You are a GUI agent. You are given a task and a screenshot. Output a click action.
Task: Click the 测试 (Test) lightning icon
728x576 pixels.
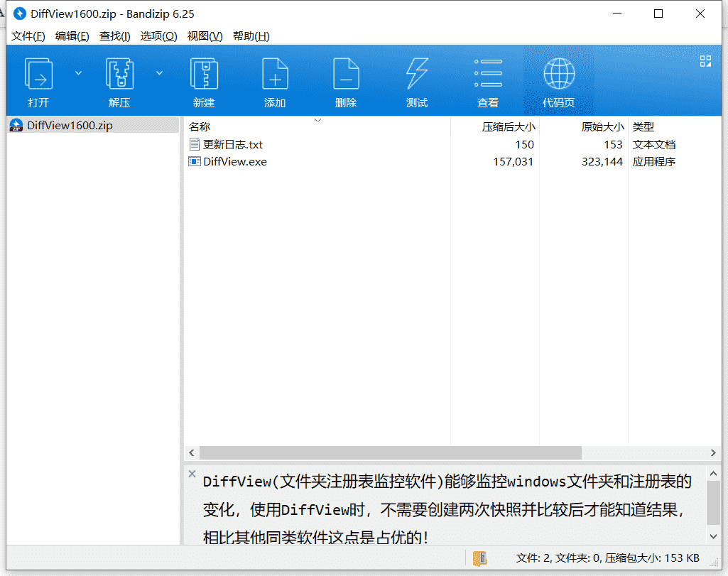(x=417, y=73)
